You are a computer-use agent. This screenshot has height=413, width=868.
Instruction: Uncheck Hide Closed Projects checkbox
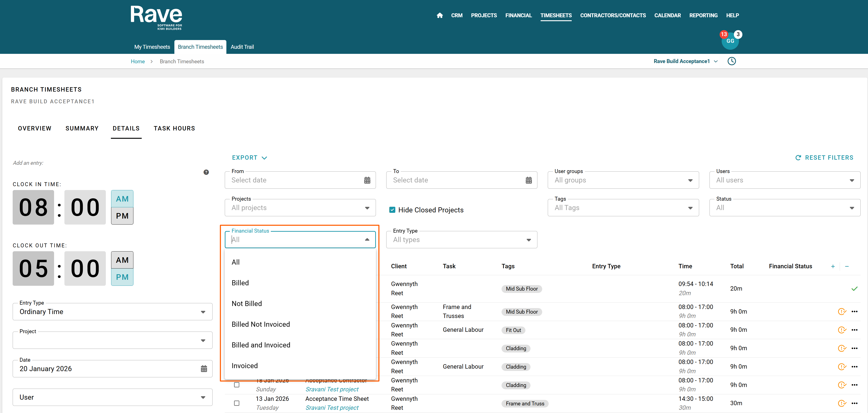tap(392, 210)
